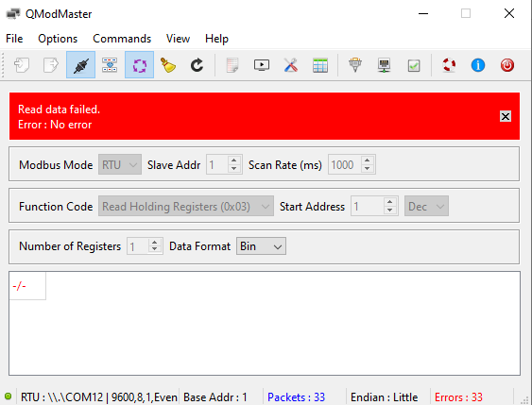
Task: Click the Endian : Little status text
Action: tap(384, 397)
